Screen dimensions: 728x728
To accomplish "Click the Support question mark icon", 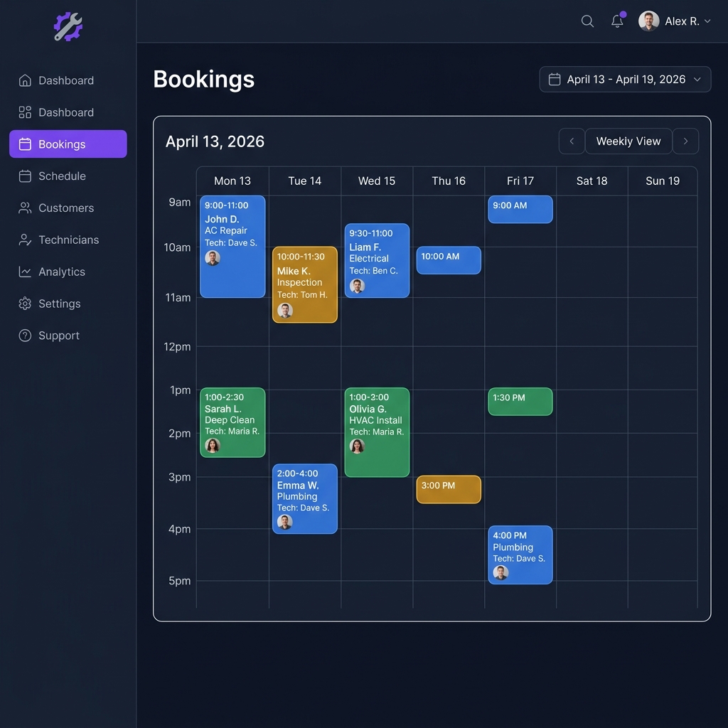I will point(25,336).
